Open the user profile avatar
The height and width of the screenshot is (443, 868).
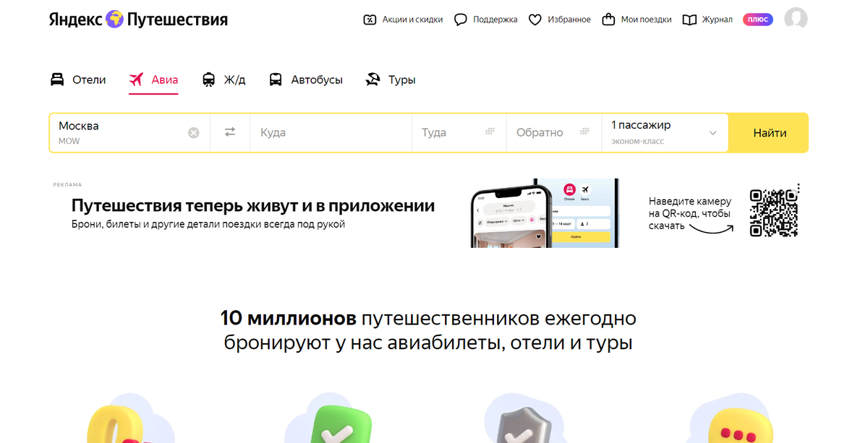click(x=796, y=20)
